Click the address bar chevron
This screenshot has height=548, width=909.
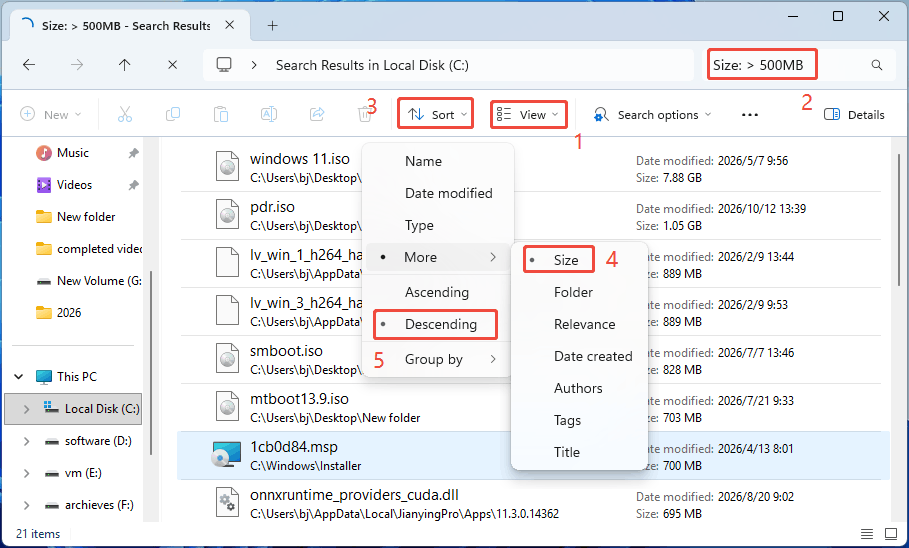click(x=254, y=65)
